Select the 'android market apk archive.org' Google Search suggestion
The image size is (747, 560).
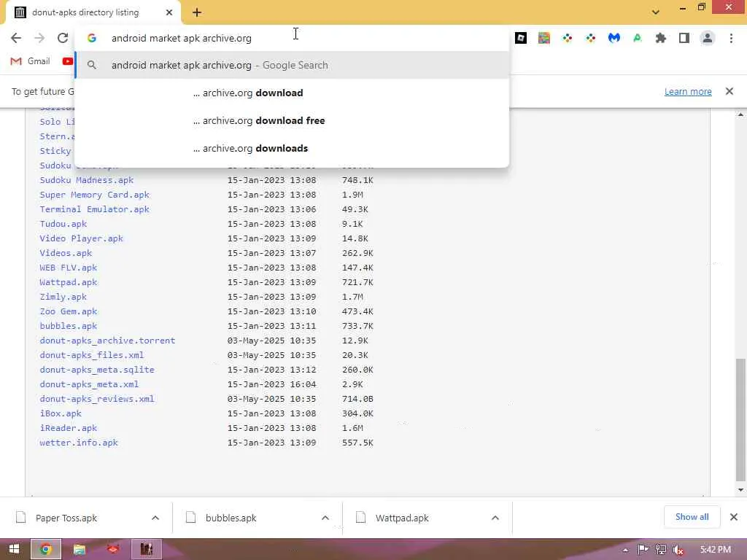(292, 65)
